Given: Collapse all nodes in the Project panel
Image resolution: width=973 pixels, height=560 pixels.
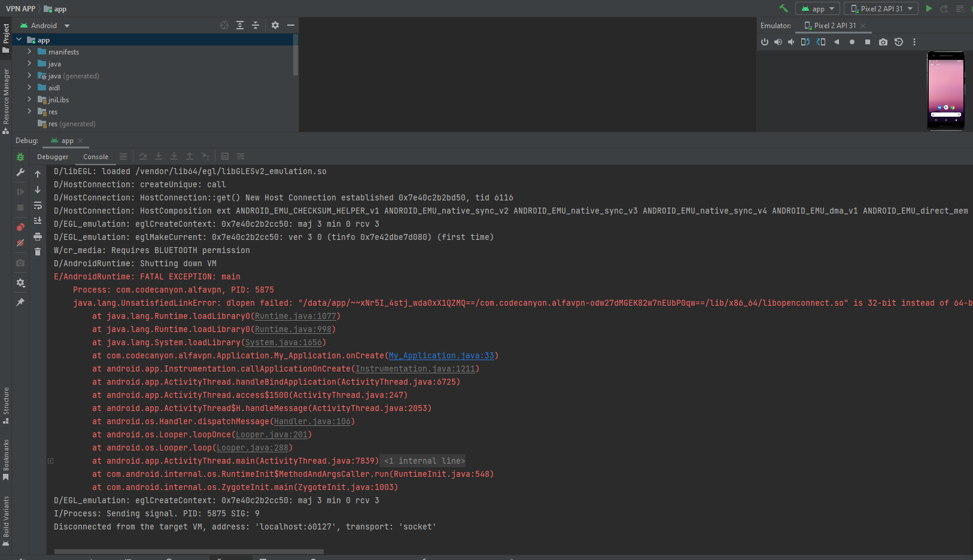Looking at the screenshot, I should (x=256, y=25).
